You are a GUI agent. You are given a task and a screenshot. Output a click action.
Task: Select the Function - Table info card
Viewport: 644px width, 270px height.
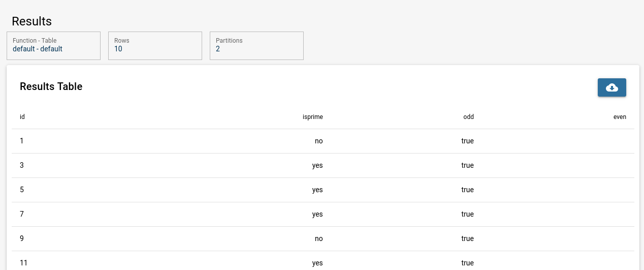tap(53, 46)
